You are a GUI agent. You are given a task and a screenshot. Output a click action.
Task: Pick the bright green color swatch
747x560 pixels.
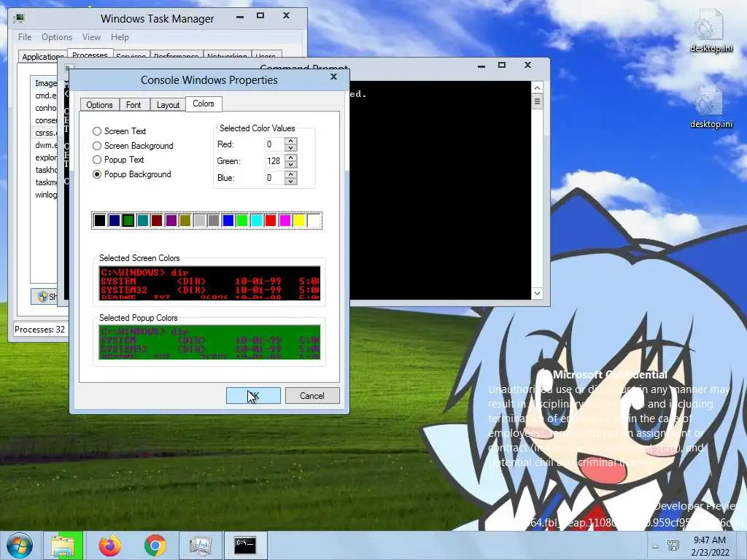point(242,220)
